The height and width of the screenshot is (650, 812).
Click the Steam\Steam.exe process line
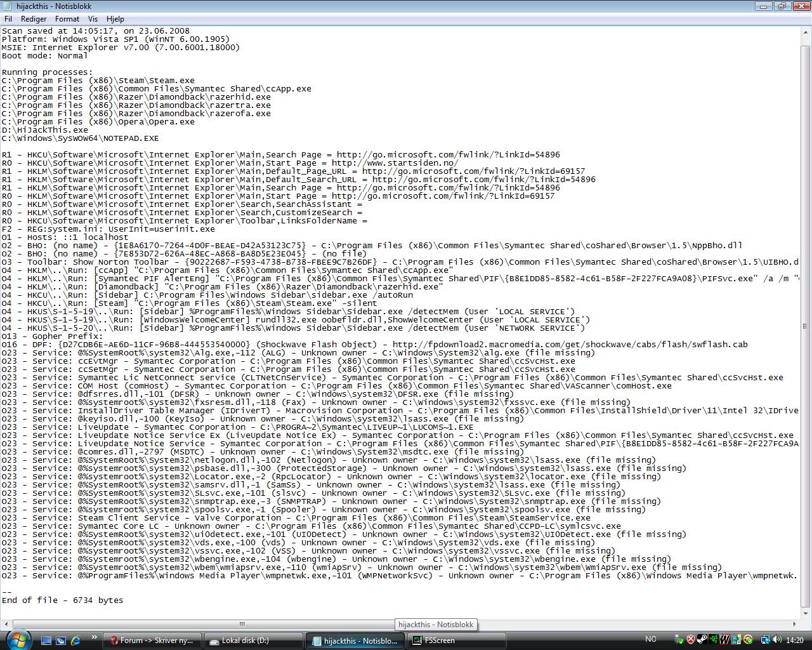98,80
